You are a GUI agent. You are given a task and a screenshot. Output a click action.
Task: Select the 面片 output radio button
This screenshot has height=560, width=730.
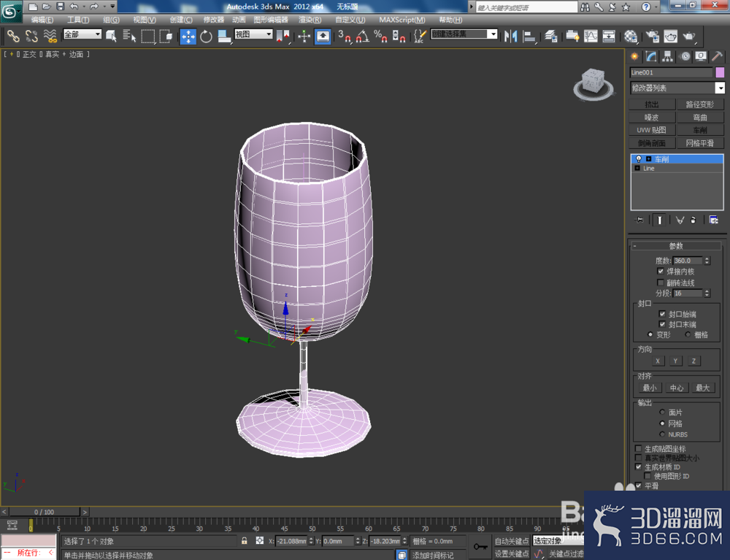pos(662,412)
